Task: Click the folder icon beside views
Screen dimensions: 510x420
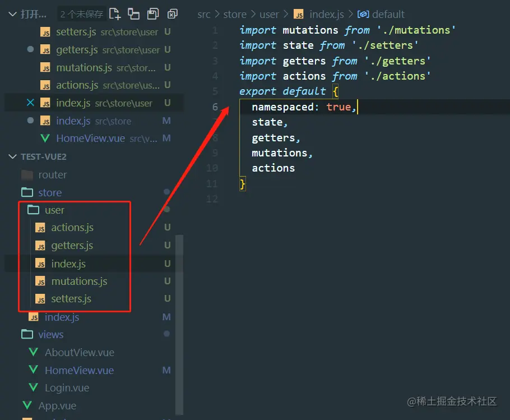Action: (x=27, y=334)
